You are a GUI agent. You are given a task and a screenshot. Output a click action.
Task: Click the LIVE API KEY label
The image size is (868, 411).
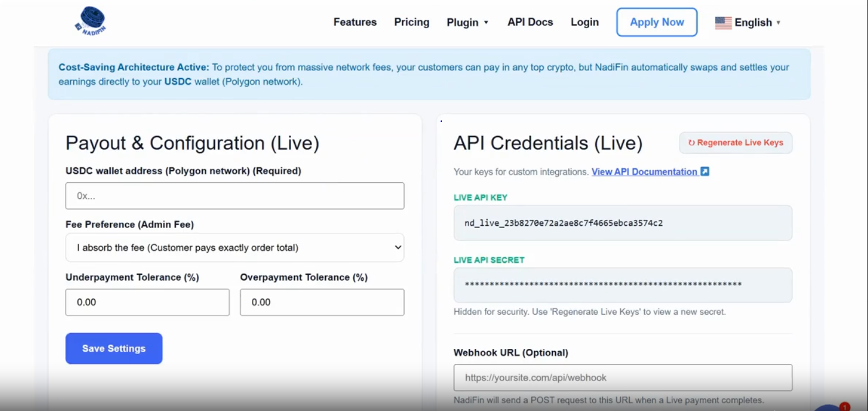pyautogui.click(x=480, y=198)
